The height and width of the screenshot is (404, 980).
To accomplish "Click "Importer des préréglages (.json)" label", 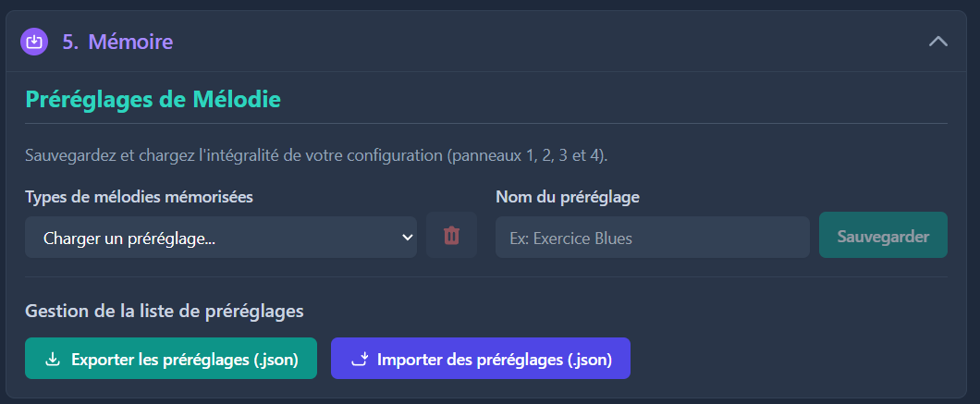I will click(494, 360).
